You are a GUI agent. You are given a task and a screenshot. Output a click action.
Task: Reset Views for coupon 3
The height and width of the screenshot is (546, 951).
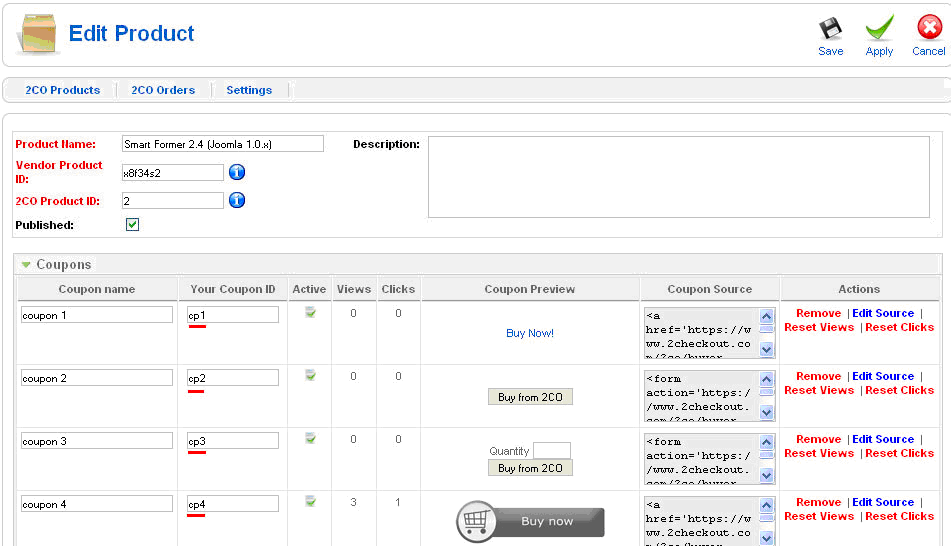pyautogui.click(x=819, y=453)
